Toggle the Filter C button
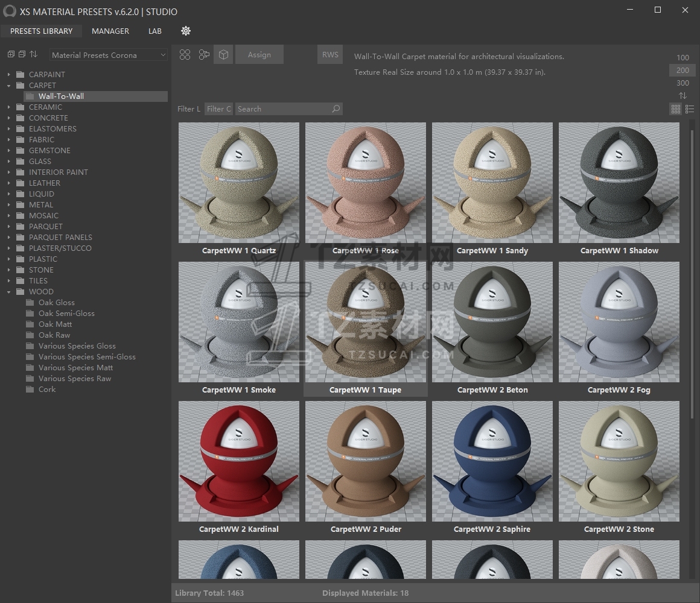The image size is (700, 603). [x=218, y=109]
